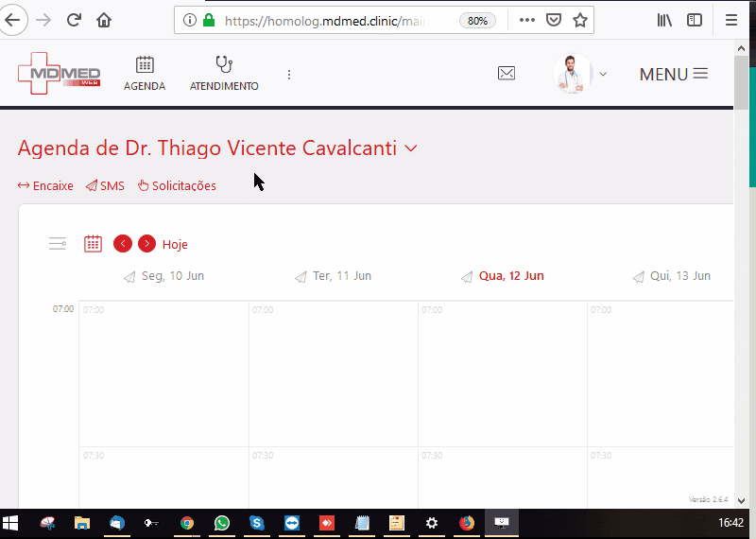Viewport: 756px width, 539px height.
Task: Open File Explorer from the taskbar
Action: pos(82,523)
